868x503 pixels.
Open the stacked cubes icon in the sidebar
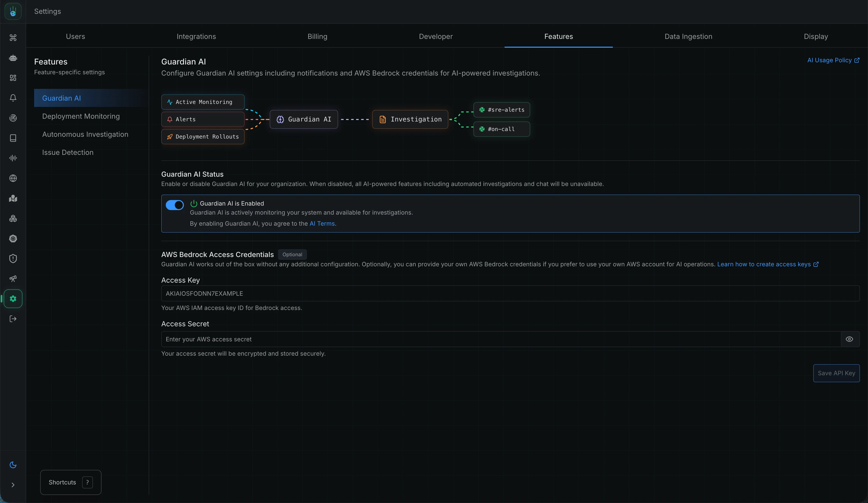13,219
